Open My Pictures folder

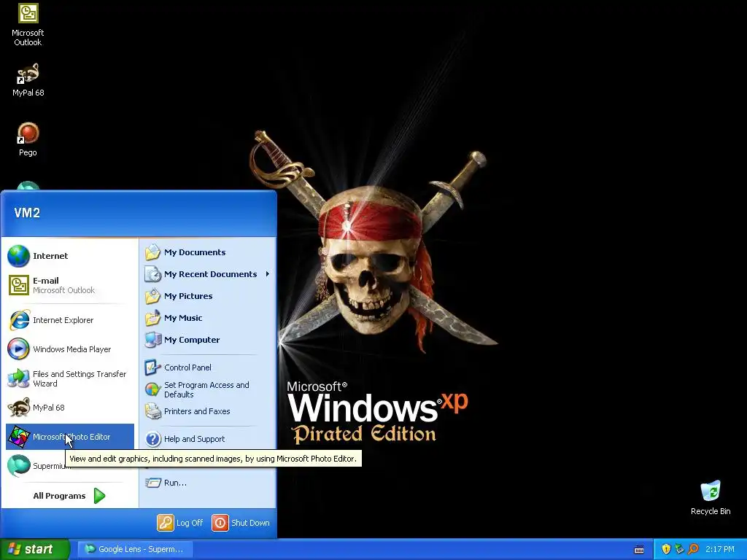(208, 296)
